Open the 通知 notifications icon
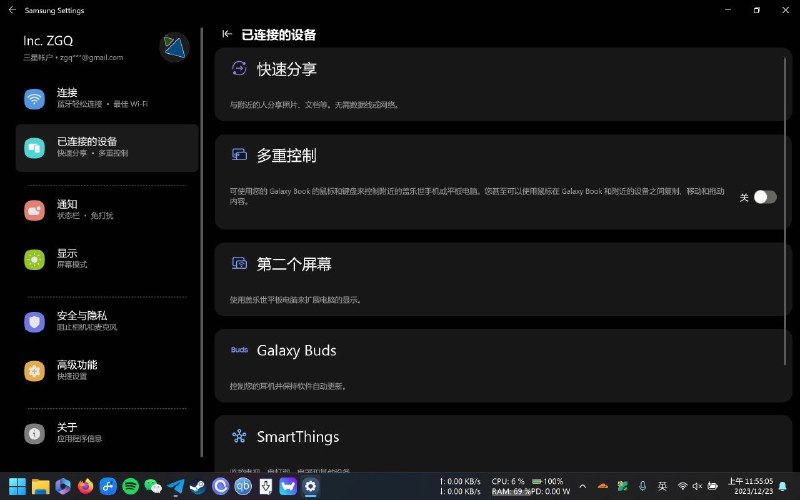Image resolution: width=800 pixels, height=500 pixels. tap(34, 210)
